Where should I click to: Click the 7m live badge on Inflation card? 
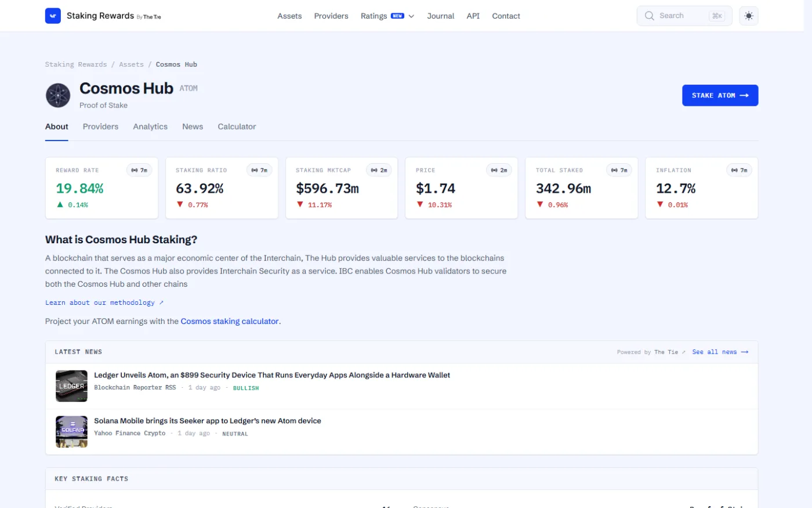tap(739, 170)
